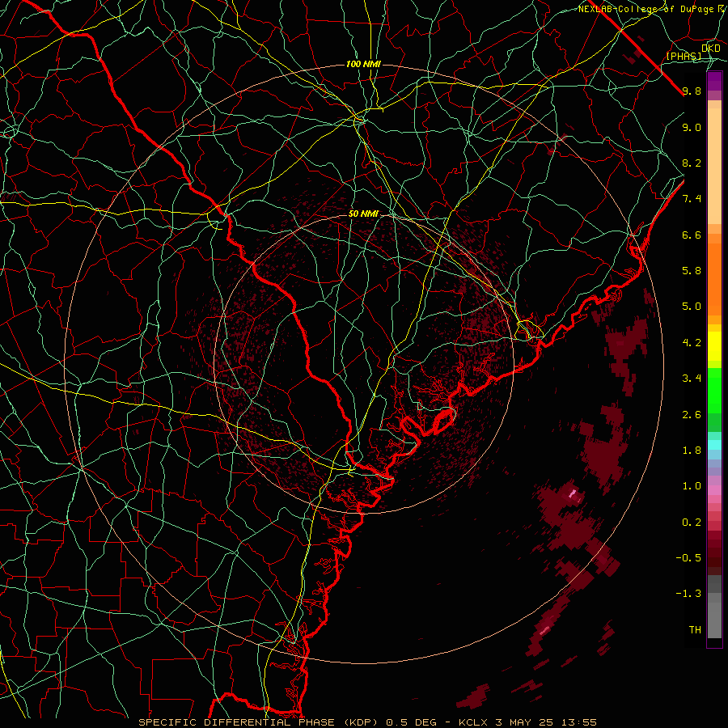Select the bright green segment of color bar
The height and width of the screenshot is (728, 728).
pyautogui.click(x=714, y=391)
